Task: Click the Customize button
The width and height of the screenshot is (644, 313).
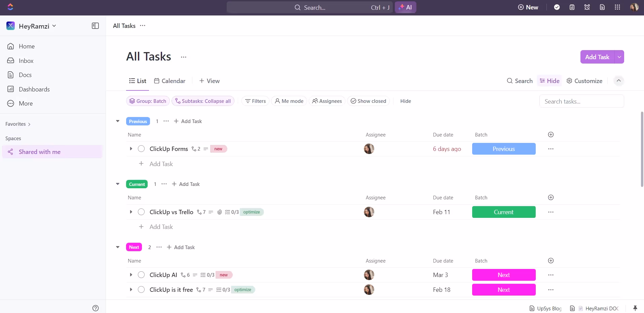Action: coord(584,81)
